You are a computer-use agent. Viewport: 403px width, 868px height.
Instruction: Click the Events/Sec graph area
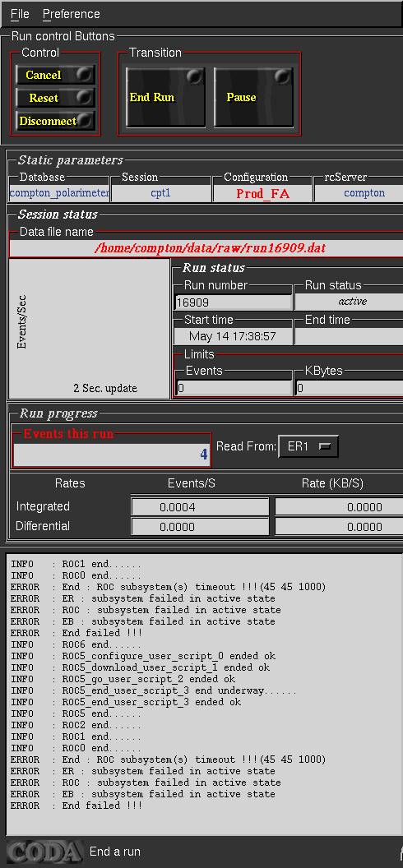pyautogui.click(x=89, y=329)
